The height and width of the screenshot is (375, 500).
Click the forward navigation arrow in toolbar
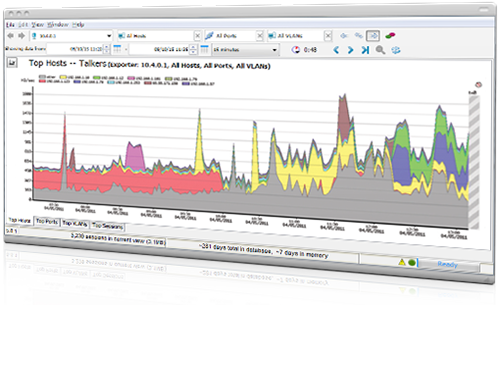22,36
